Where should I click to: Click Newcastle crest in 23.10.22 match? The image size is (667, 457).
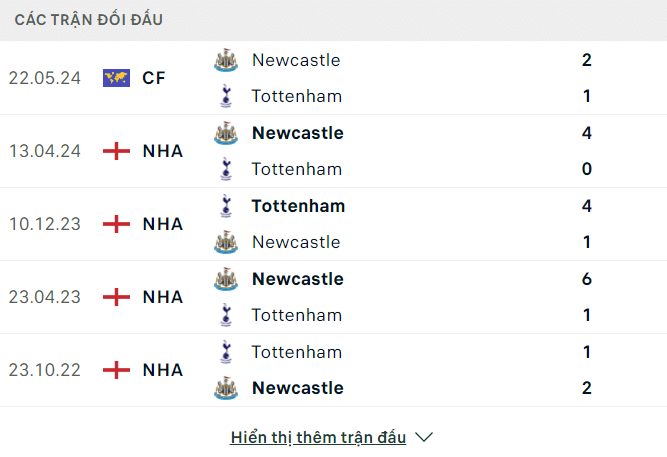point(226,388)
